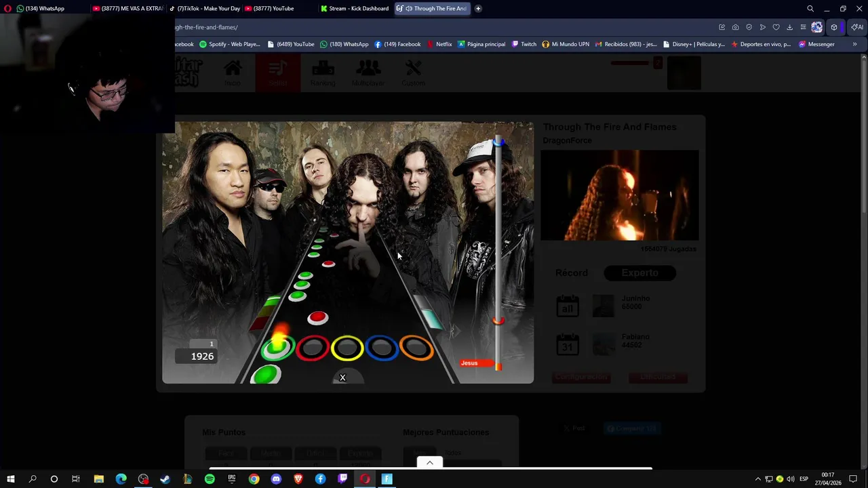The width and height of the screenshot is (868, 488).
Task: Open Steam from the taskbar
Action: [x=165, y=479]
